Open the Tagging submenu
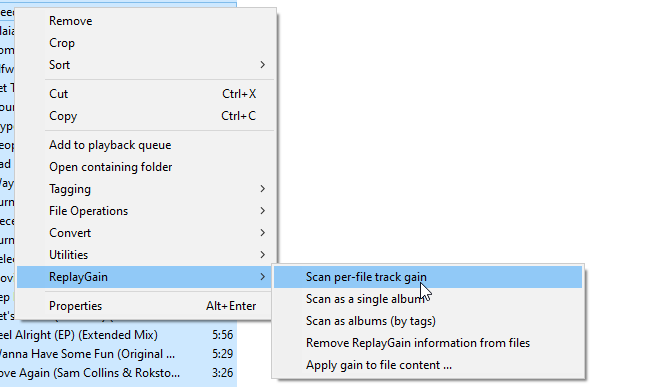The image size is (665, 387). tap(146, 189)
